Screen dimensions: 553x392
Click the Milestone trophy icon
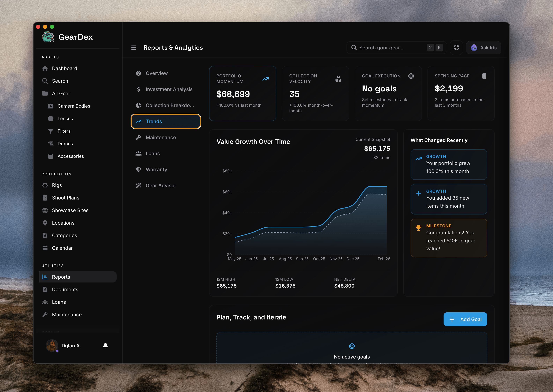[418, 228]
